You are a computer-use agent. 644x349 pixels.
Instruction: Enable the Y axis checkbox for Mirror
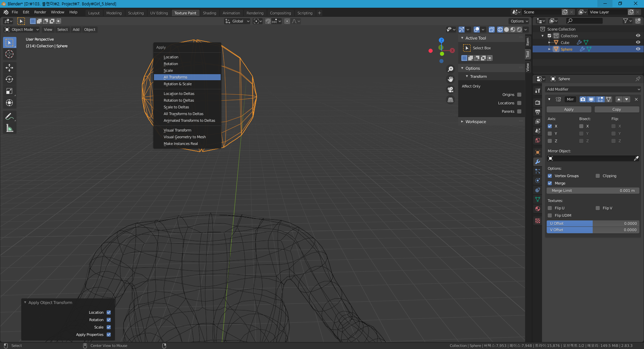point(550,134)
